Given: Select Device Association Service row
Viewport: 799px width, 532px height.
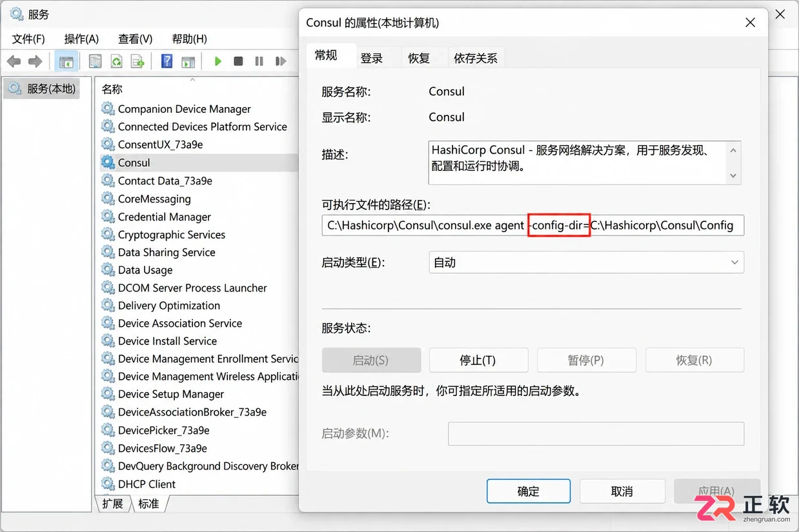Looking at the screenshot, I should pyautogui.click(x=199, y=323).
